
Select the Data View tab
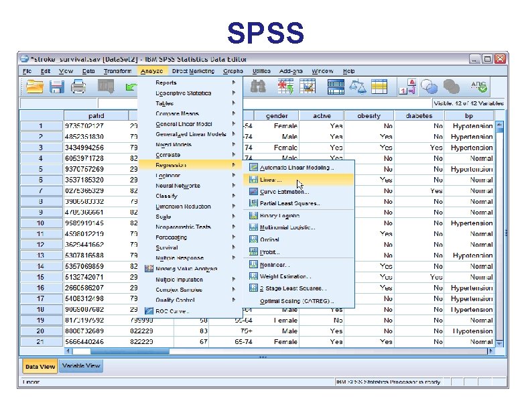coord(40,367)
